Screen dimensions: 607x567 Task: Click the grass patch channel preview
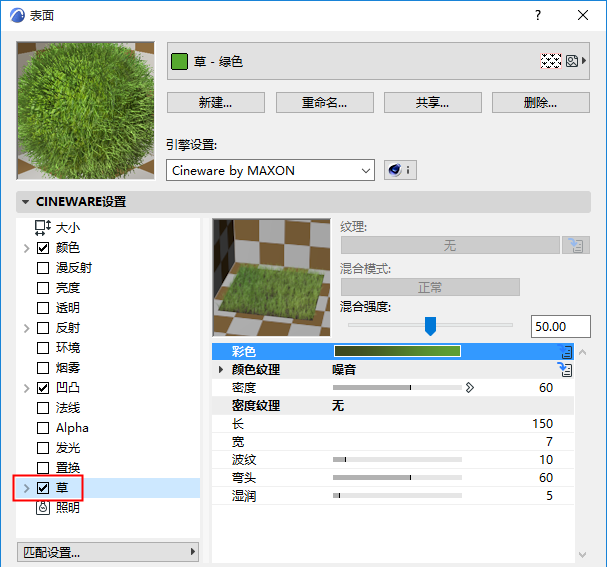[271, 278]
